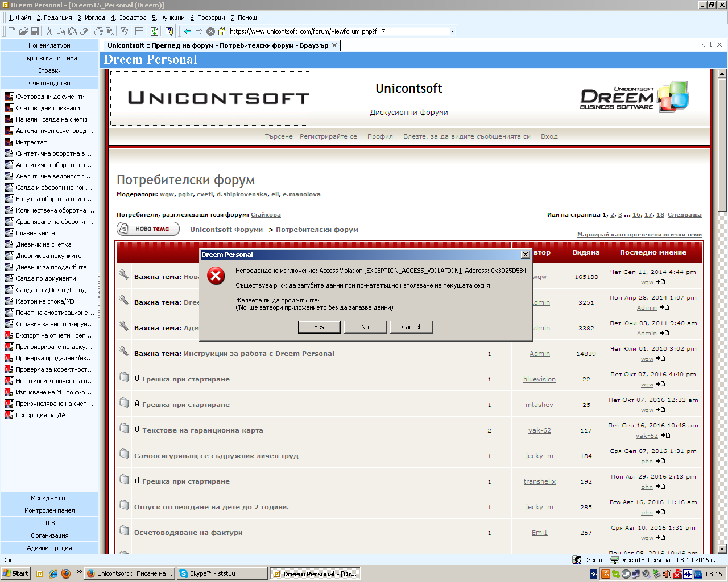Viewport: 728px width, 582px height.
Task: Open the Регистрирайте се forum link
Action: point(329,136)
